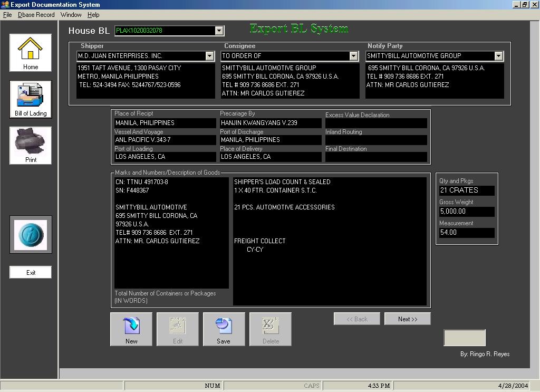This screenshot has height=392, width=540.
Task: Open the Dbase Record menu
Action: pos(36,15)
